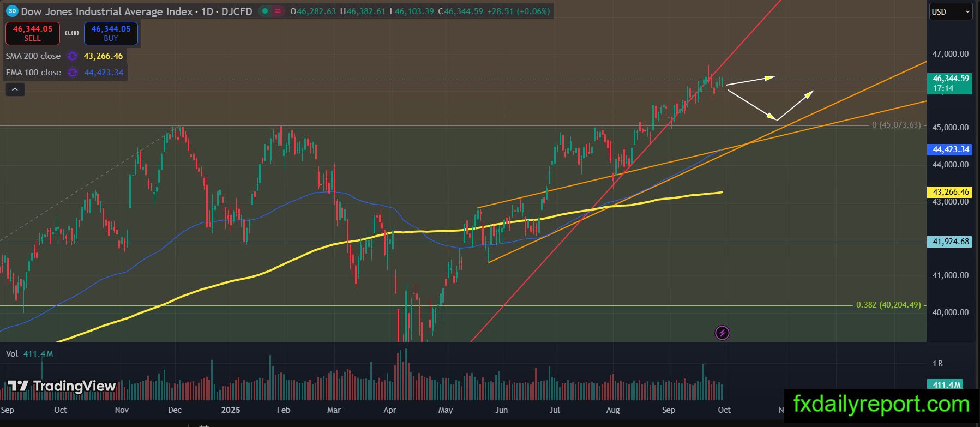Click the blue 44,423.34 price axis label
Screen dimensions: 980x427
click(950, 149)
